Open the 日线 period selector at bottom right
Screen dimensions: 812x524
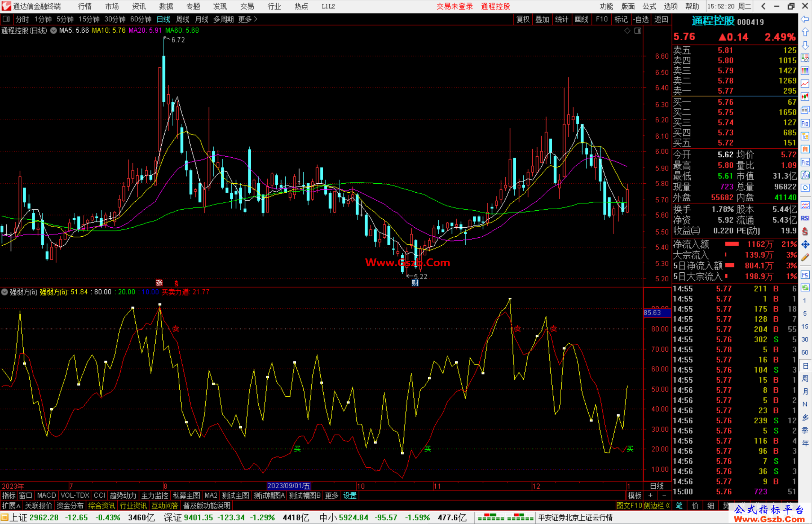[657, 486]
